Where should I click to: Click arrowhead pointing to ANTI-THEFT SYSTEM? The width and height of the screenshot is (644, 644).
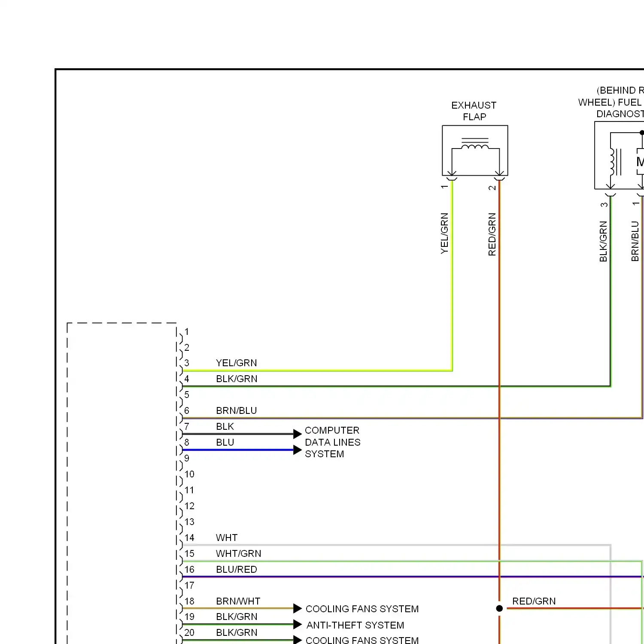click(298, 624)
